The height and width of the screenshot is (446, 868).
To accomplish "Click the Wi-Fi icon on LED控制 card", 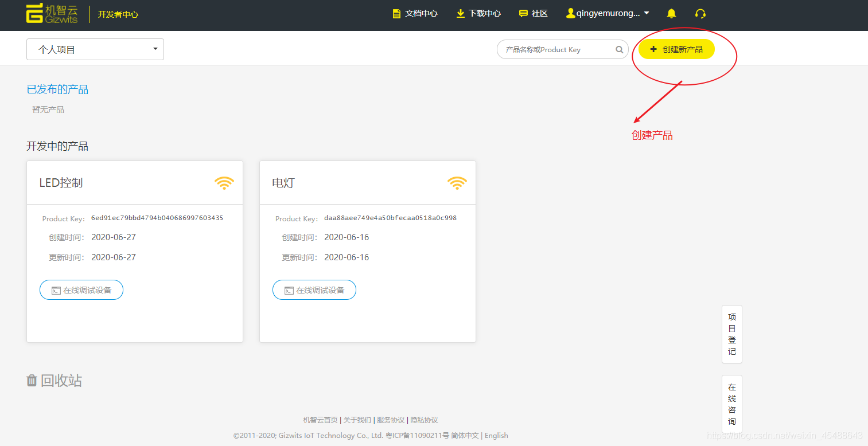I will (x=224, y=183).
